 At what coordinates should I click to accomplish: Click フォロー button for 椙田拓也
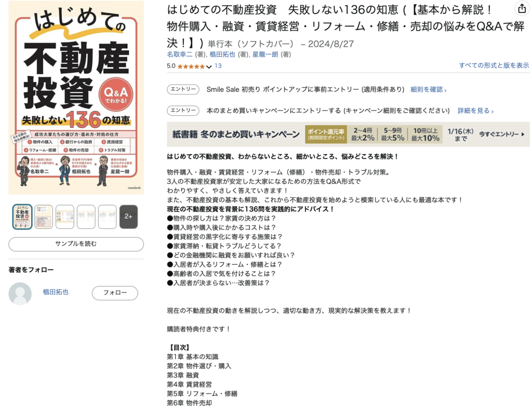[x=115, y=293]
